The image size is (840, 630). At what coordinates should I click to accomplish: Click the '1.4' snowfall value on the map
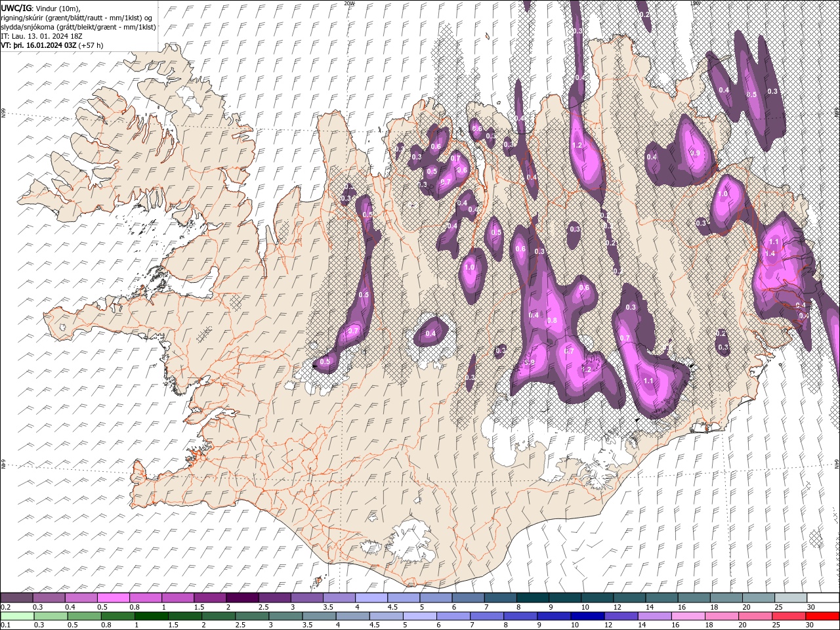pos(770,253)
